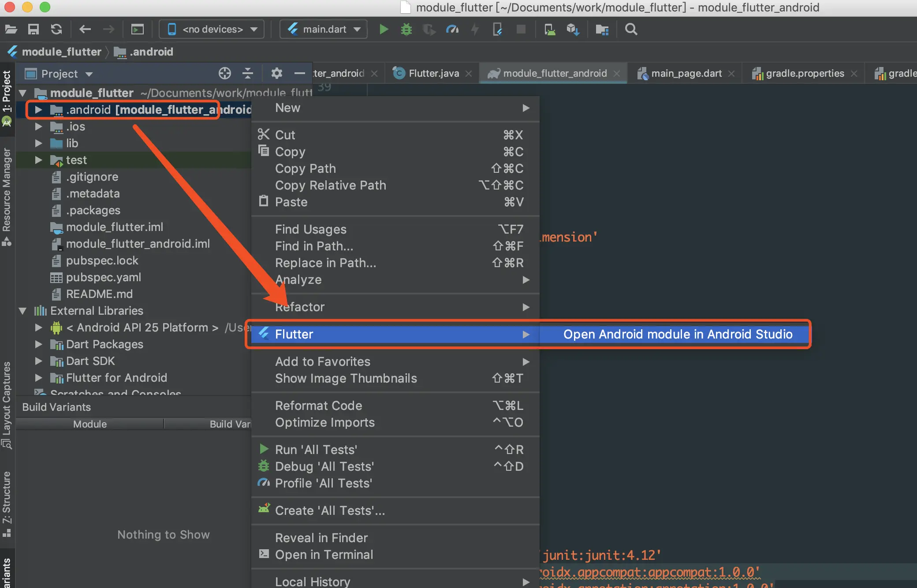Click the Flutter Attach phone icon

(x=498, y=30)
